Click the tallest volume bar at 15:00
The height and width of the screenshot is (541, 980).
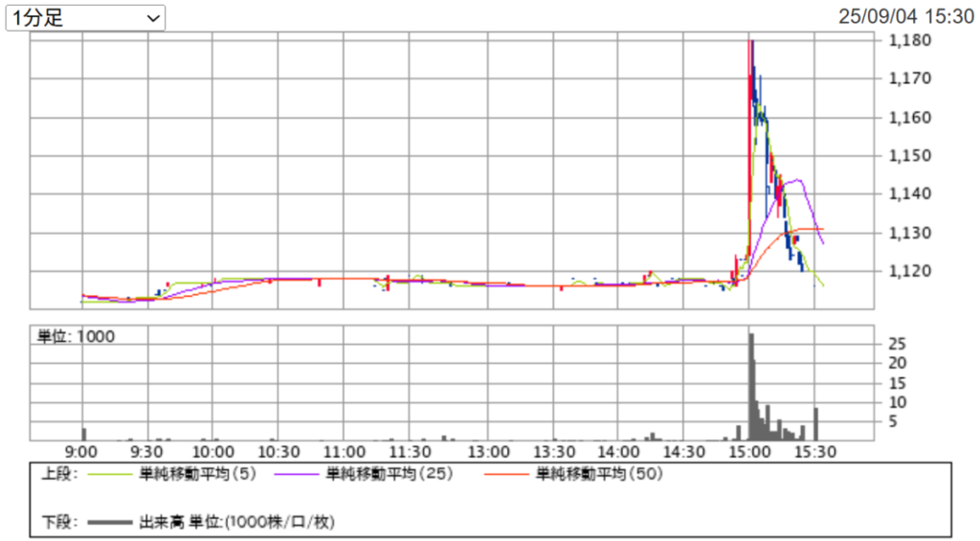point(752,387)
